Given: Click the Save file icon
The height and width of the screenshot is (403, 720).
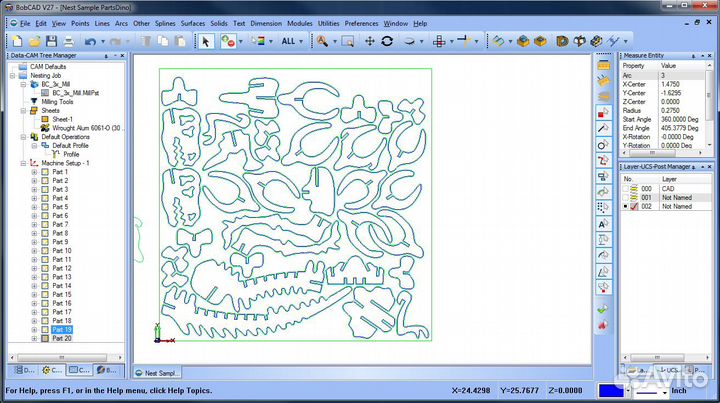Looking at the screenshot, I should pos(52,41).
